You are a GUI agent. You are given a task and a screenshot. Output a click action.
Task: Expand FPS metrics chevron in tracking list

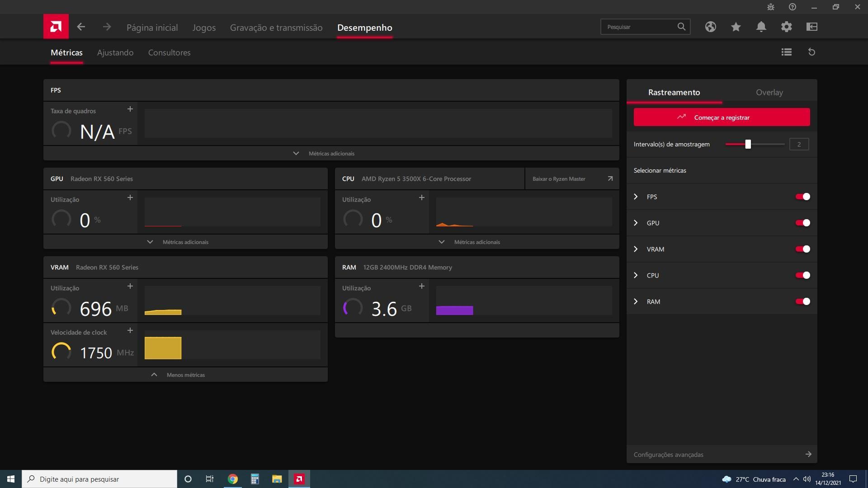636,197
